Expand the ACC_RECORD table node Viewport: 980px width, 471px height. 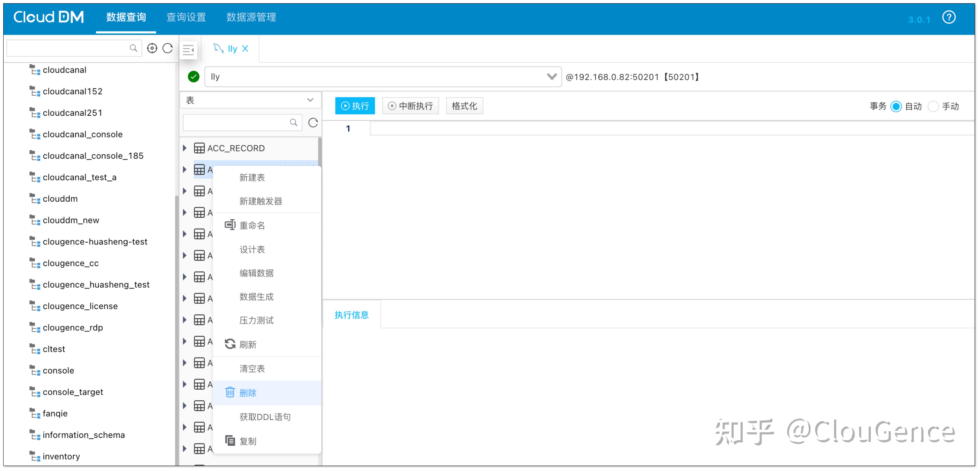tap(185, 148)
